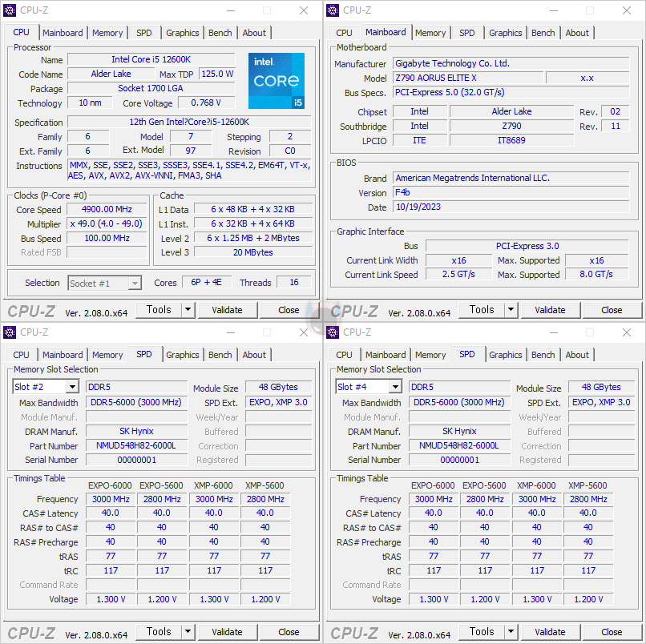Open Tools dropdown arrow in the Slot #2 window
This screenshot has height=644, width=646.
click(x=188, y=632)
